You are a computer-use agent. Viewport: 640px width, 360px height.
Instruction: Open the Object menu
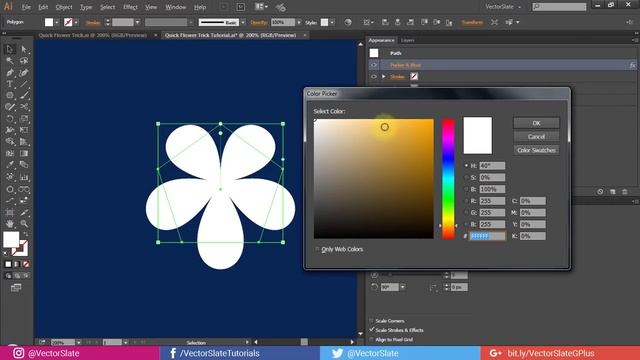point(64,7)
